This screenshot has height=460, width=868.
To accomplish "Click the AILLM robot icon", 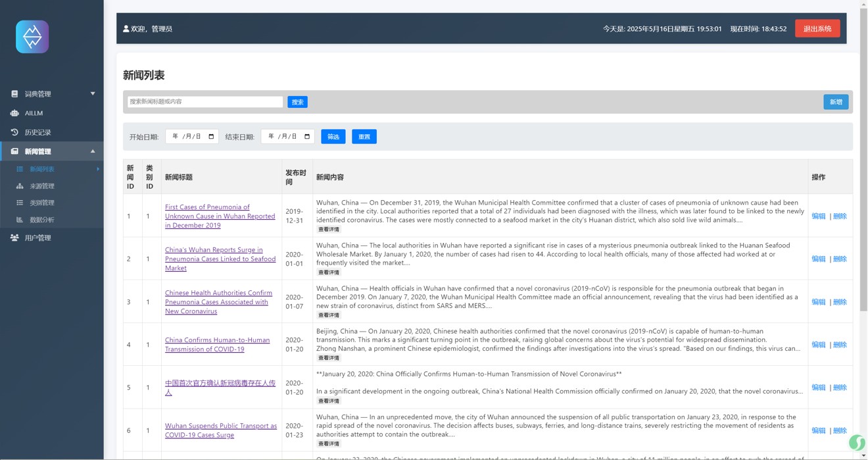I will [x=14, y=113].
